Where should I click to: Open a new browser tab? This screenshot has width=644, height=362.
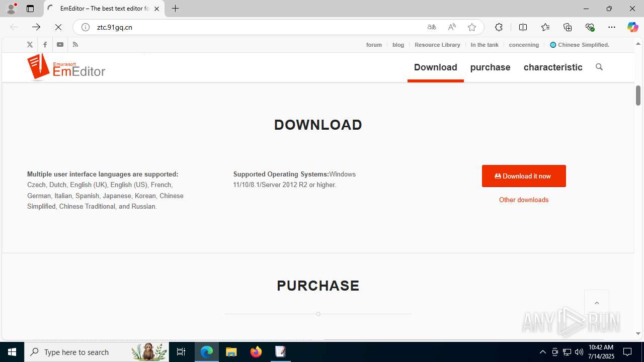pos(175,9)
